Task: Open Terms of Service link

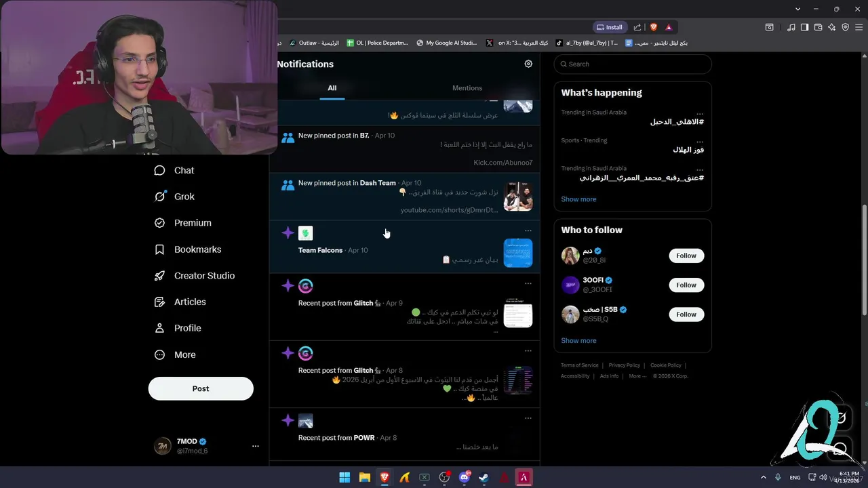Action: 580,365
